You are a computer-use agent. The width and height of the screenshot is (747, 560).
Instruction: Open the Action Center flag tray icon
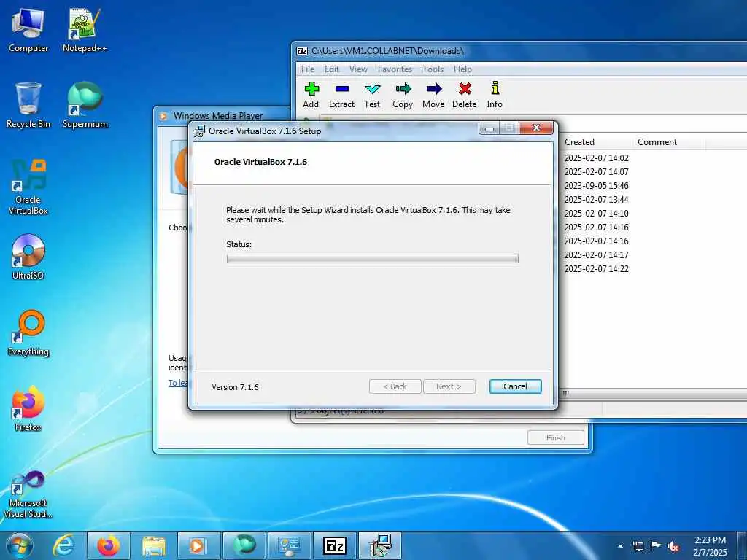click(656, 546)
